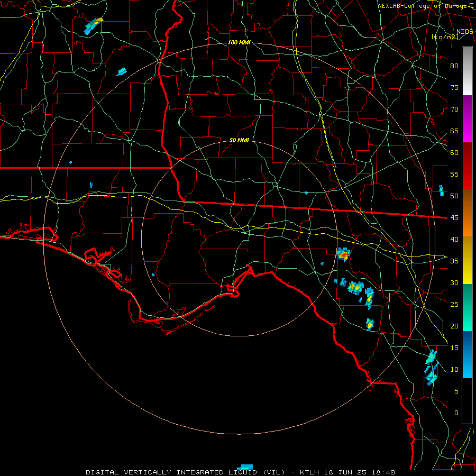The image size is (476, 476).
Task: Click the storm cell with the orange-red core
Action: [343, 254]
